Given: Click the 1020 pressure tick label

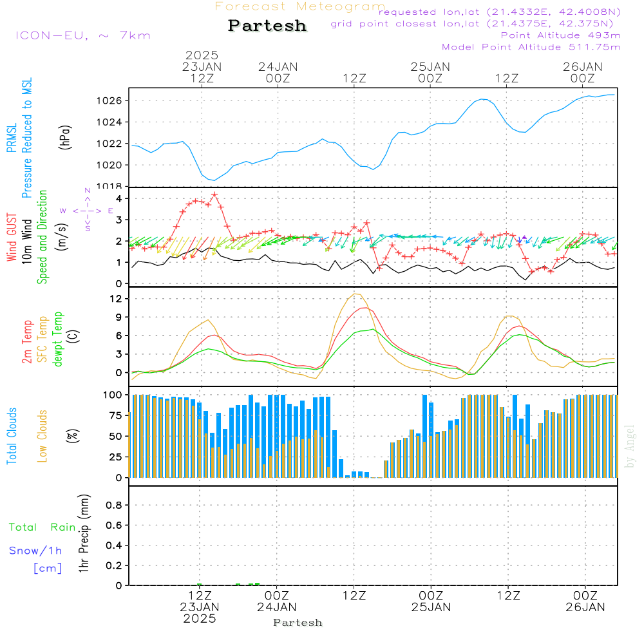Looking at the screenshot, I should click(109, 165).
